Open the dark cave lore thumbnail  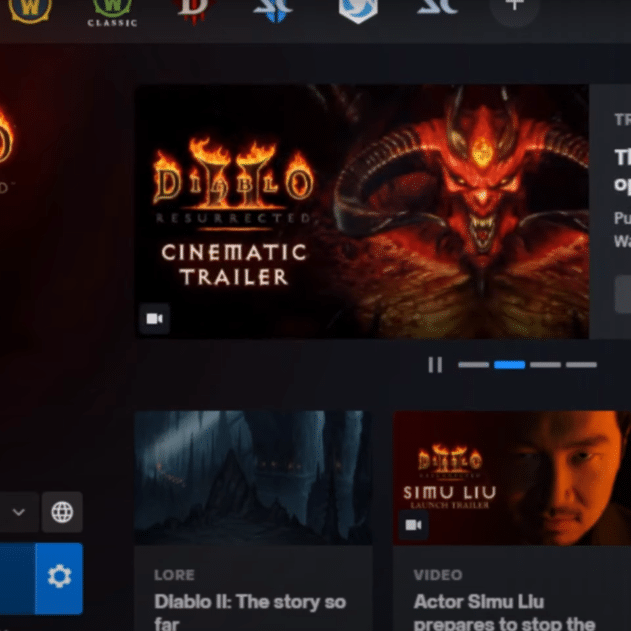tap(253, 478)
